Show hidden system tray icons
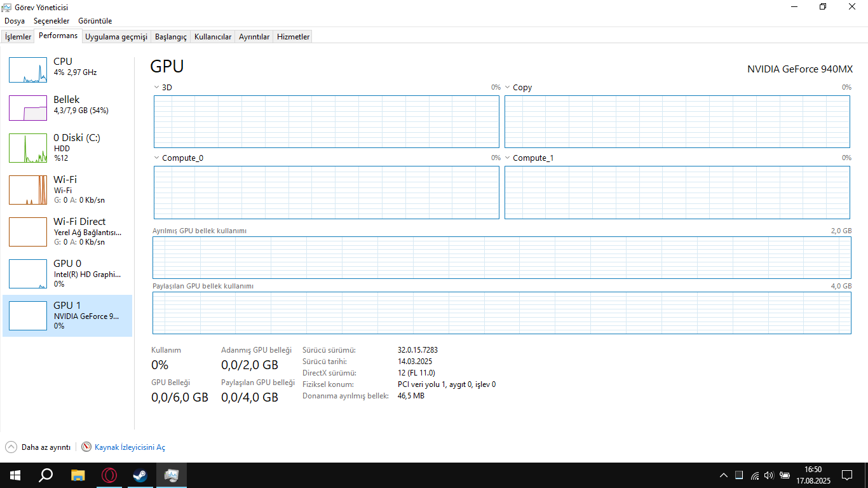868x488 pixels. coord(724,475)
